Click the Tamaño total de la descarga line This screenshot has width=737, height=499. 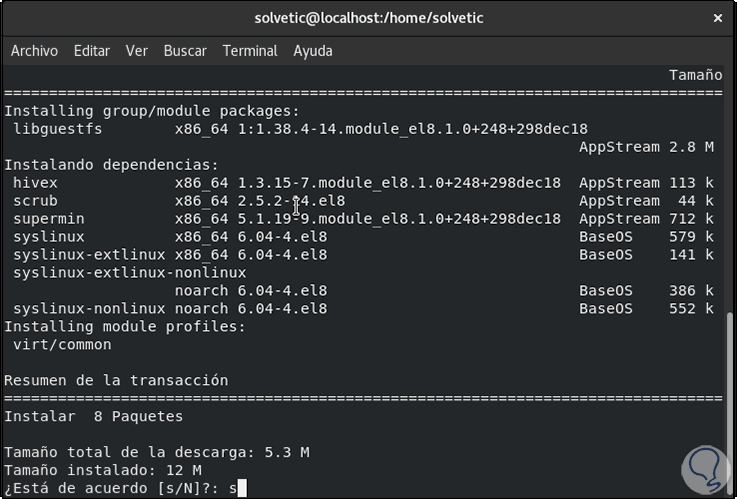coord(157,452)
